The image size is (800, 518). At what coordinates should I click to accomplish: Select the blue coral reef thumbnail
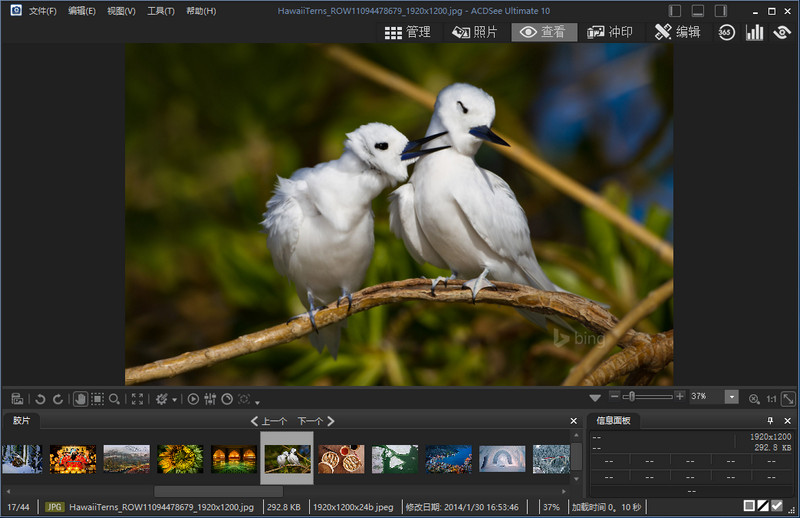[448, 459]
